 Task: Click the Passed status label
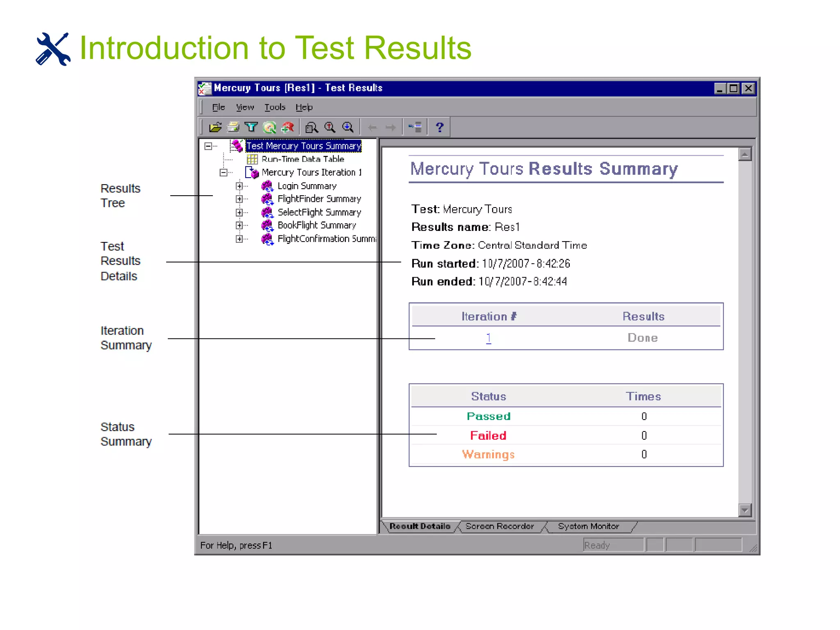488,416
